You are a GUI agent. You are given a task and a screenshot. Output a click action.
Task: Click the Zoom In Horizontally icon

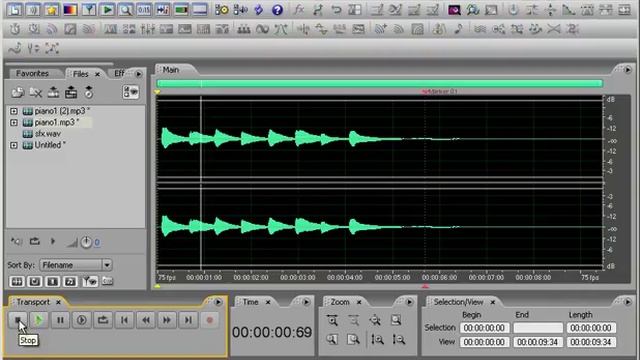click(x=332, y=320)
